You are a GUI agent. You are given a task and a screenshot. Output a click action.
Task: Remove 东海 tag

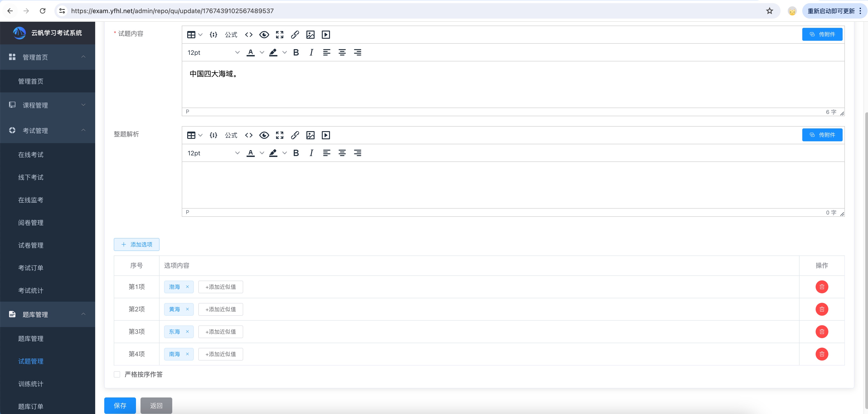coord(187,332)
